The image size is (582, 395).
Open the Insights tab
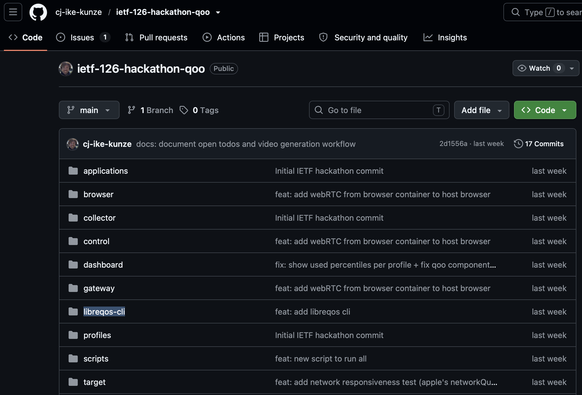coord(445,37)
